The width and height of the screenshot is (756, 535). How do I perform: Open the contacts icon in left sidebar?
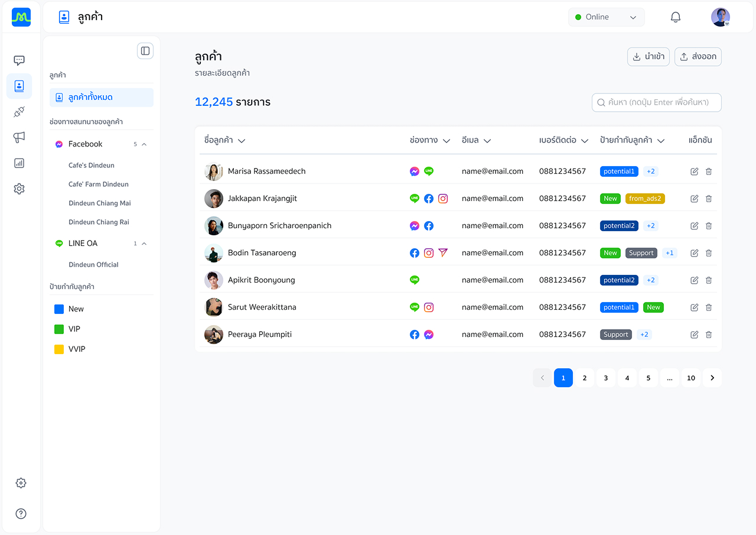pyautogui.click(x=19, y=86)
